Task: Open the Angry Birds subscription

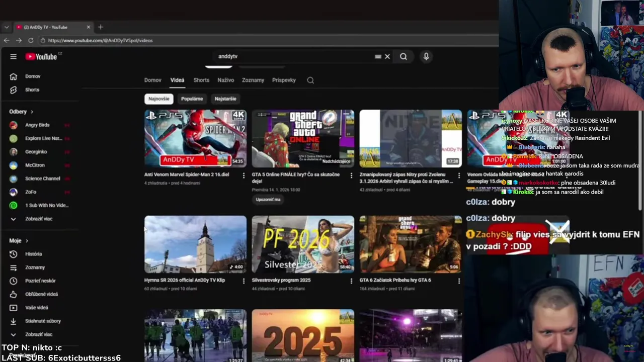Action: pyautogui.click(x=37, y=125)
